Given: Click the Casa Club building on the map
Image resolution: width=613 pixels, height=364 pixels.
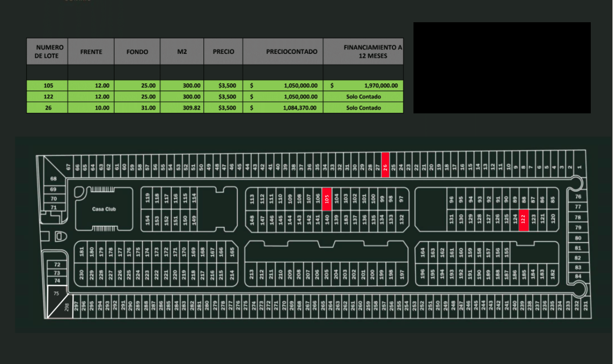Looking at the screenshot, I should 104,209.
